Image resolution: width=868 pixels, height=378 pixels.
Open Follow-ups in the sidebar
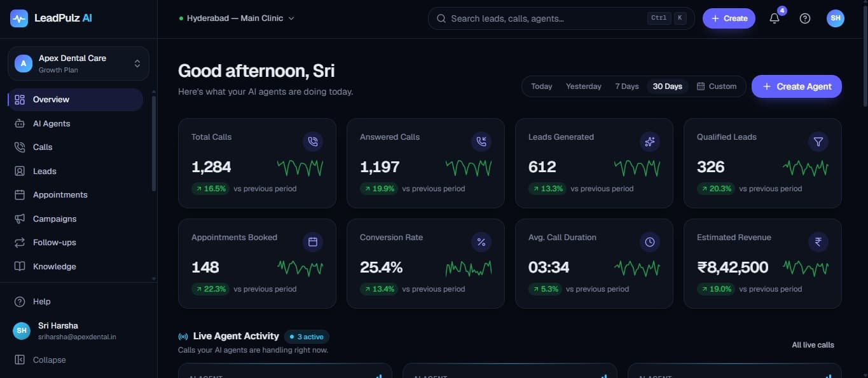[75, 242]
